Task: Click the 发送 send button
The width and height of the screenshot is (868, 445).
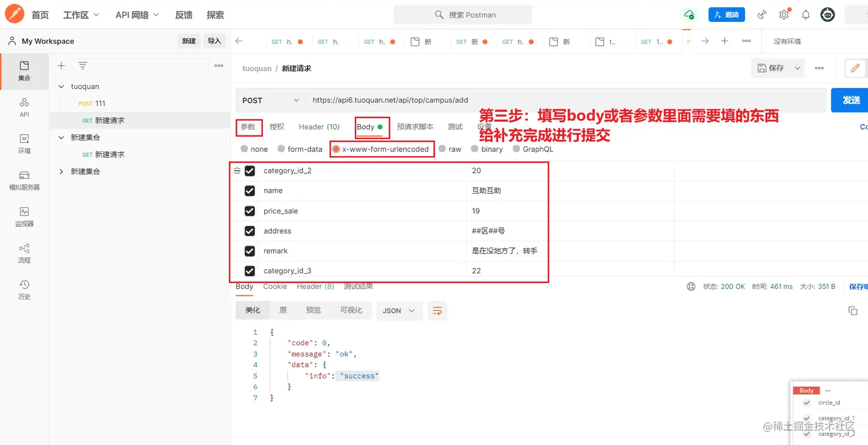Action: pyautogui.click(x=850, y=100)
